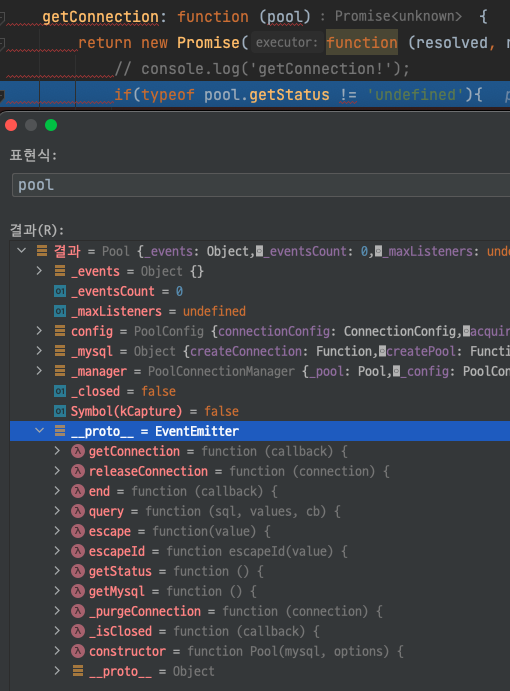
Task: Close the evaluate dialog with red button
Action: [11, 125]
